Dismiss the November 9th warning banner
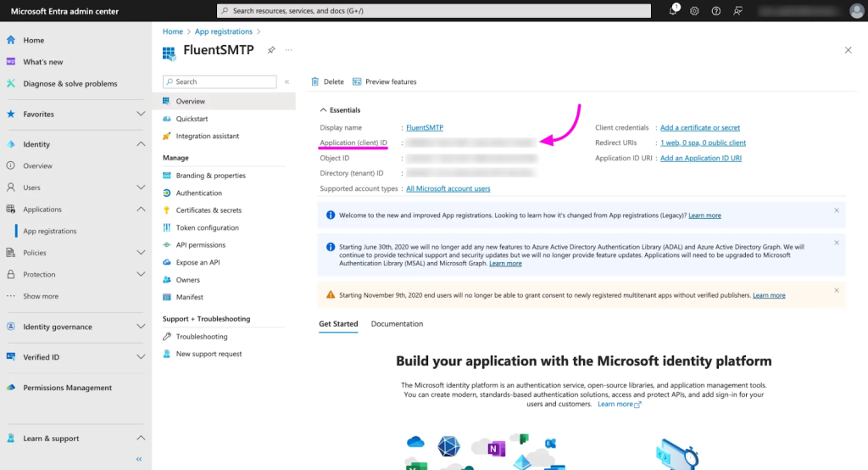This screenshot has width=868, height=470. (836, 290)
